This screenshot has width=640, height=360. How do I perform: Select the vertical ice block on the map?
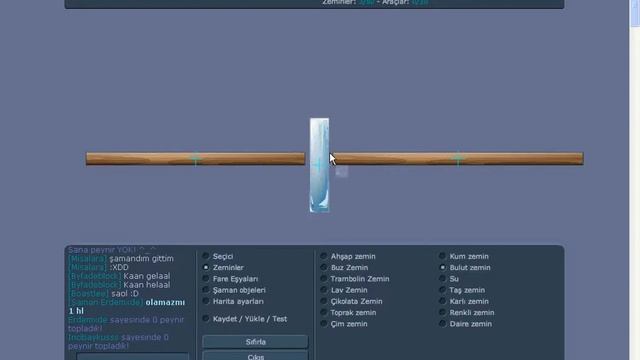[x=320, y=165]
